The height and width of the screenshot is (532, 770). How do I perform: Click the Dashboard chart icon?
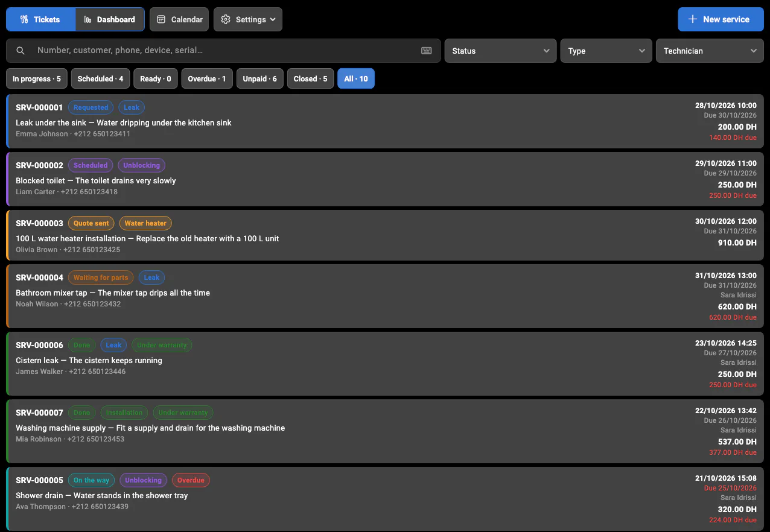point(87,19)
